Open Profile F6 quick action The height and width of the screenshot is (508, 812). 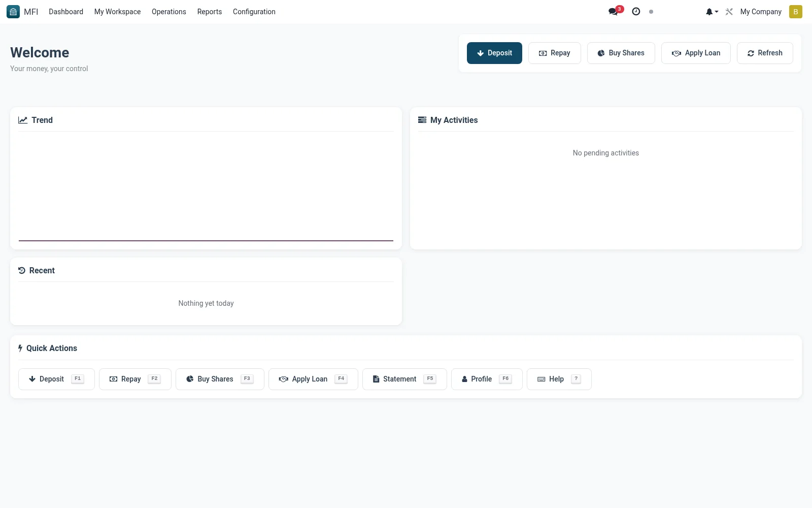(x=487, y=379)
